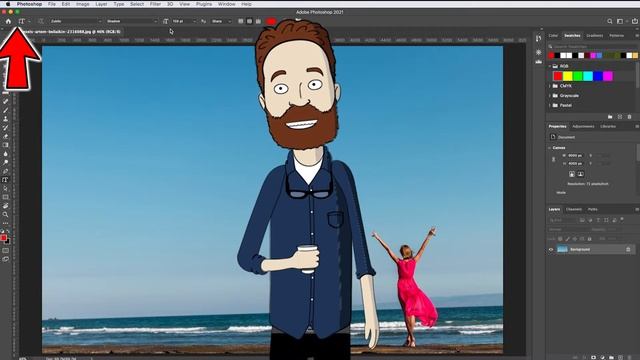The image size is (640, 360).
Task: Select the Brush tool
Action: [x=5, y=110]
